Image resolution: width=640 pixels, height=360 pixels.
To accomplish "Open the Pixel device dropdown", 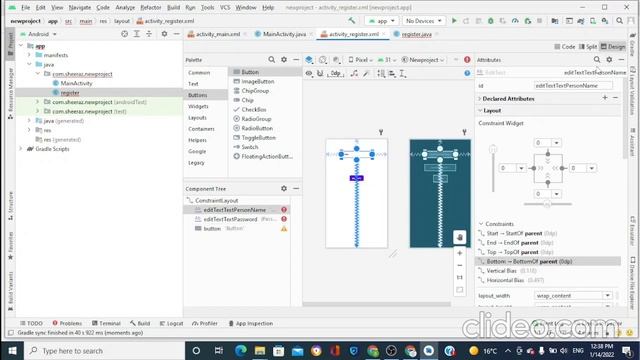I will (x=361, y=60).
